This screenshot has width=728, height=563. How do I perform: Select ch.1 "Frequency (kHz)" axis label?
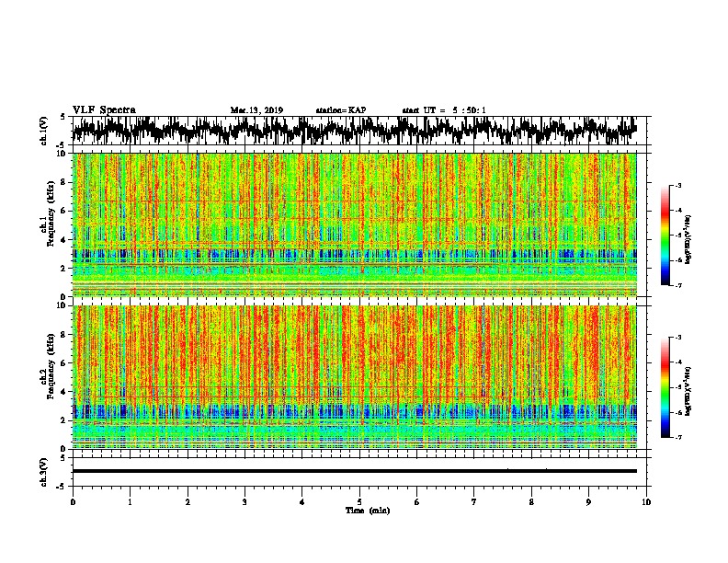(x=51, y=213)
